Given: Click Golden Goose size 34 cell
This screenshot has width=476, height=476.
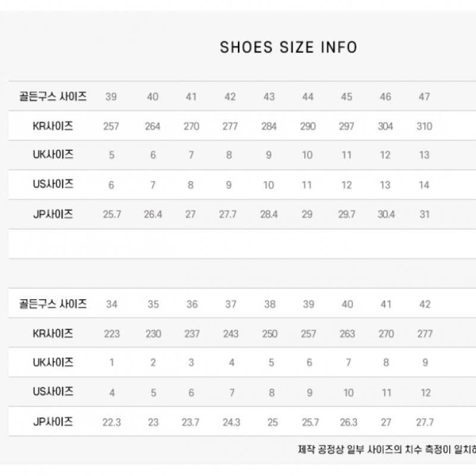Looking at the screenshot, I should (x=111, y=304).
